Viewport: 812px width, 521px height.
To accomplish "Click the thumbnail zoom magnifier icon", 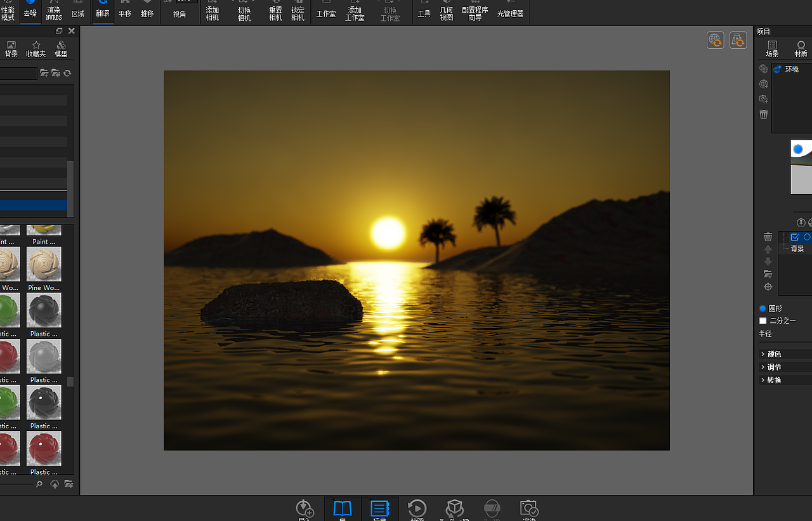I will (x=39, y=484).
